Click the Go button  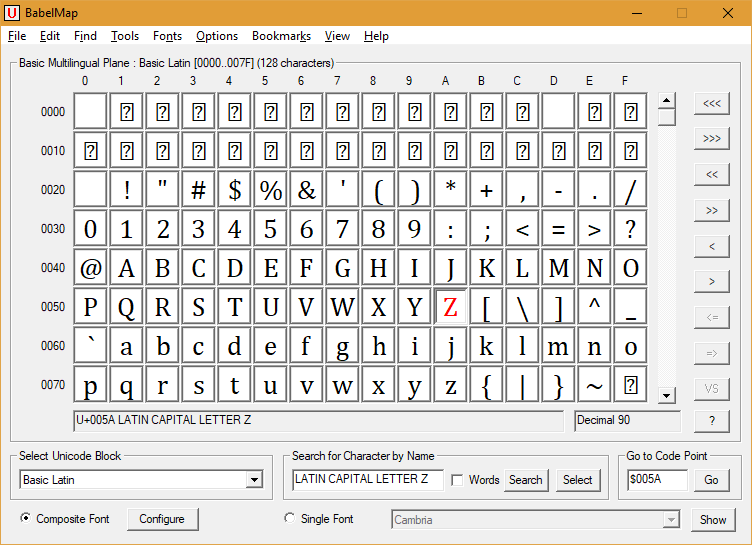[x=711, y=480]
